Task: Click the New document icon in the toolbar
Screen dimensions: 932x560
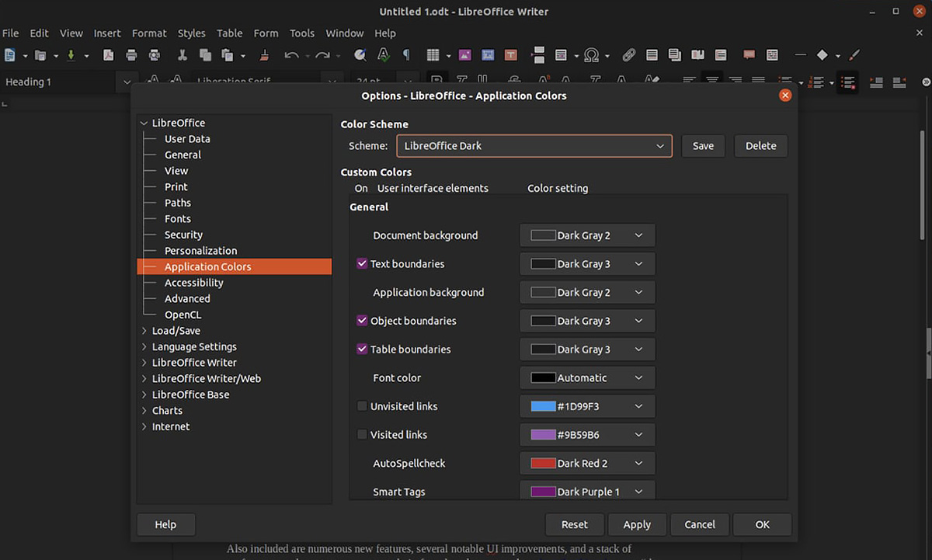Action: (x=10, y=55)
